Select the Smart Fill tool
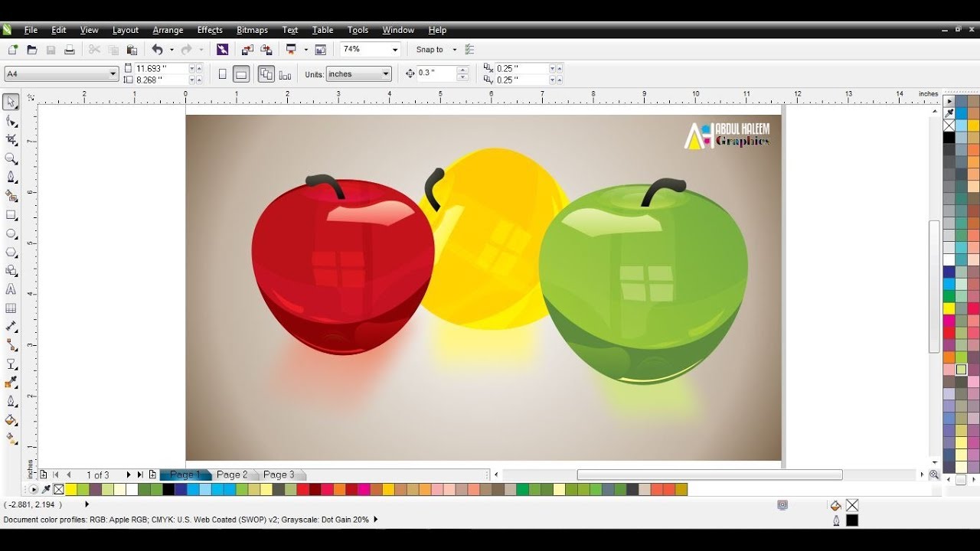Image resolution: width=980 pixels, height=551 pixels. (11, 196)
